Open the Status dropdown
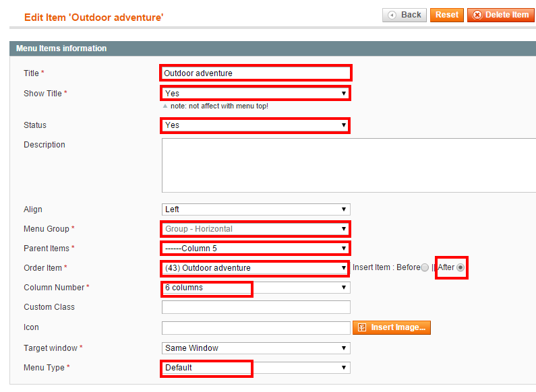536x392 pixels. pyautogui.click(x=256, y=125)
